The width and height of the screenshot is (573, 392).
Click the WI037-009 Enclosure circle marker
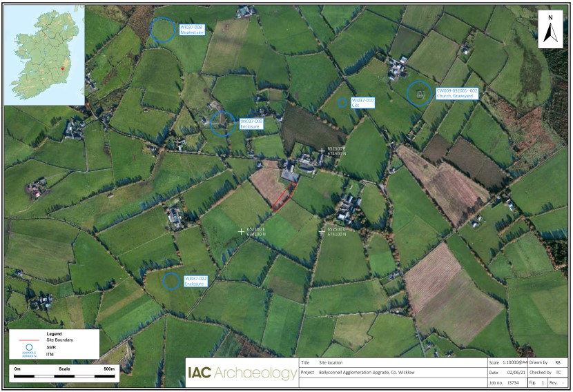222,124
